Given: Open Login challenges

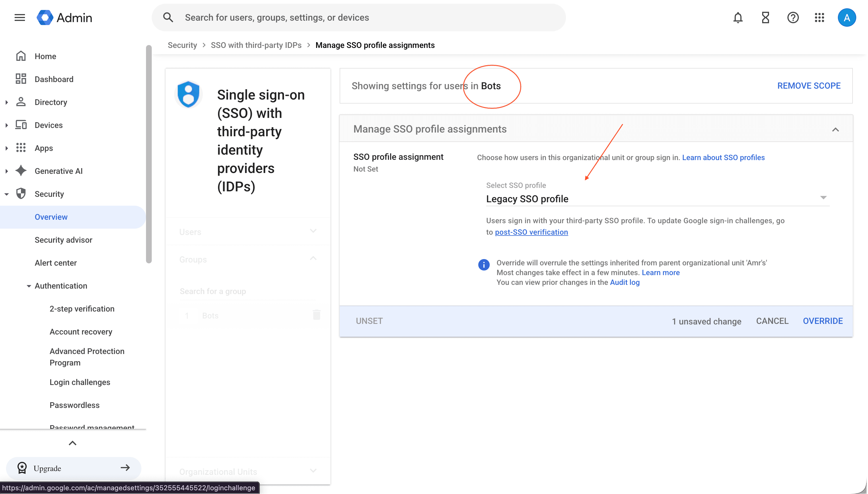Looking at the screenshot, I should click(80, 382).
